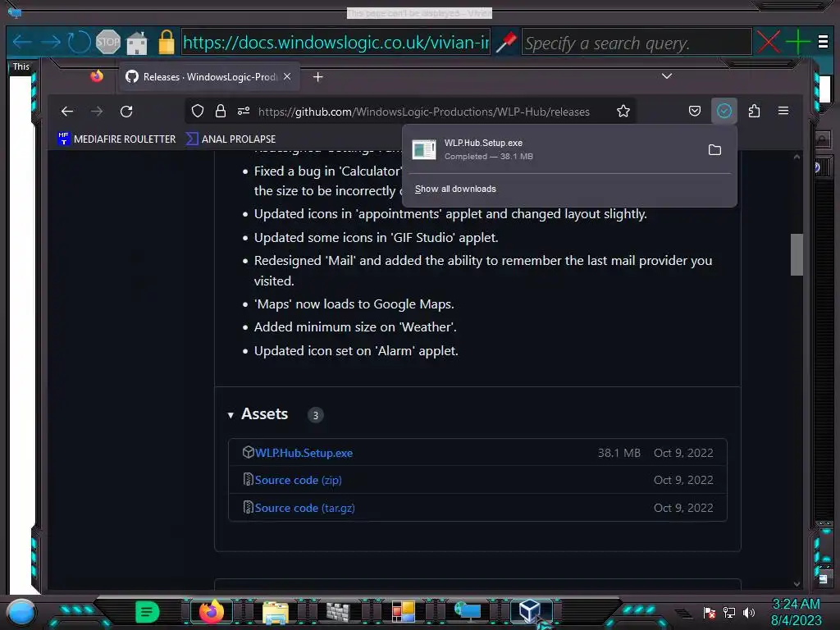
Task: Select the Releases WindowsLogic-Productions Firefox tab
Action: 209,76
